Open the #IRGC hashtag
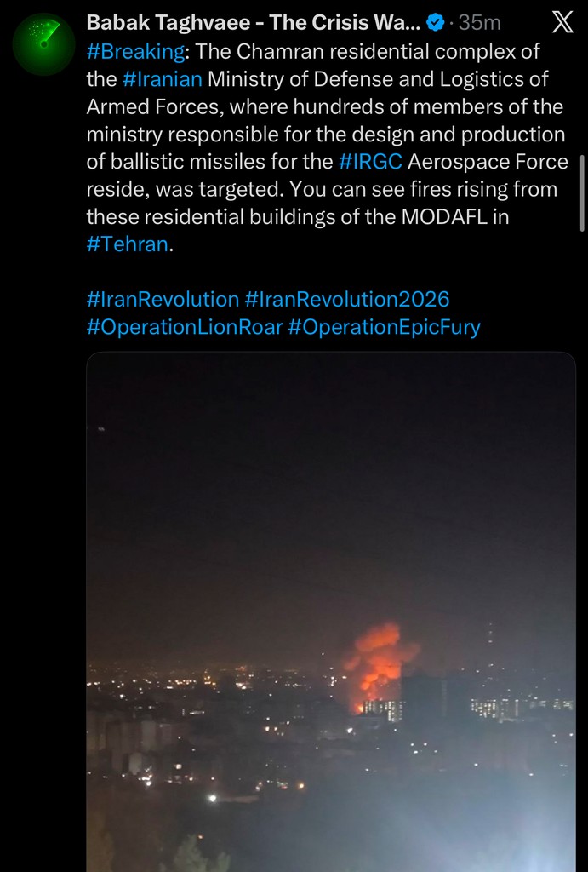 [364, 162]
